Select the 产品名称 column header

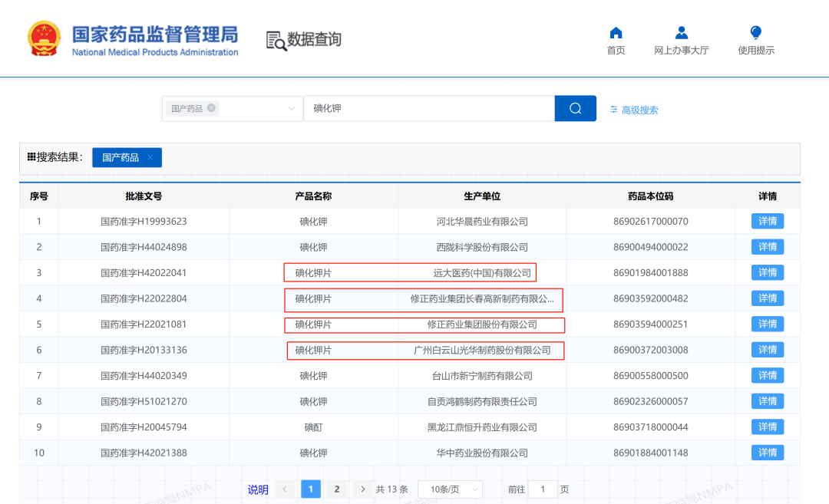click(313, 196)
